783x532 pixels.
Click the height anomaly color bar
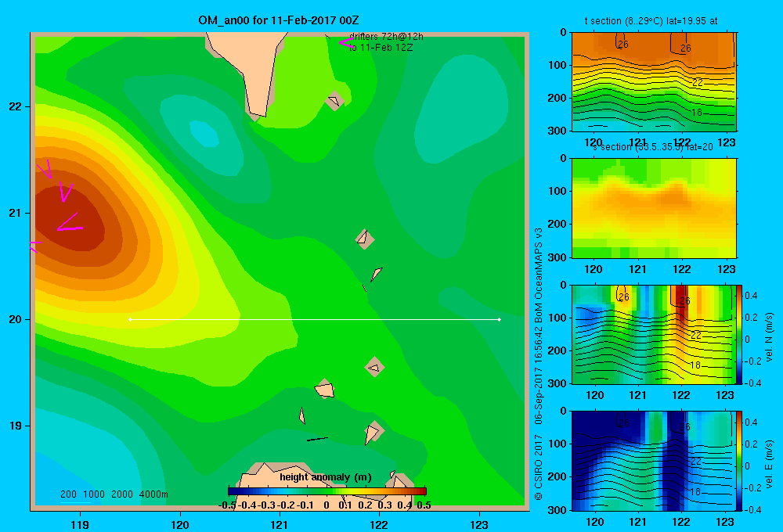327,491
